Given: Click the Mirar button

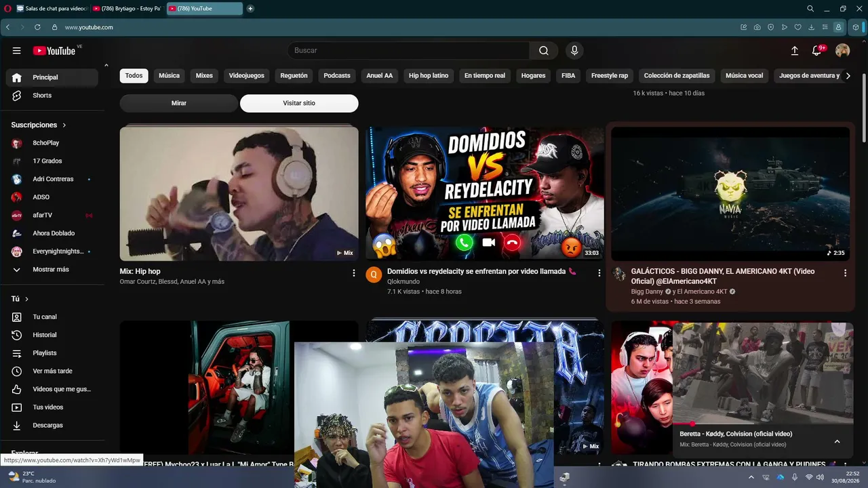Looking at the screenshot, I should (179, 103).
